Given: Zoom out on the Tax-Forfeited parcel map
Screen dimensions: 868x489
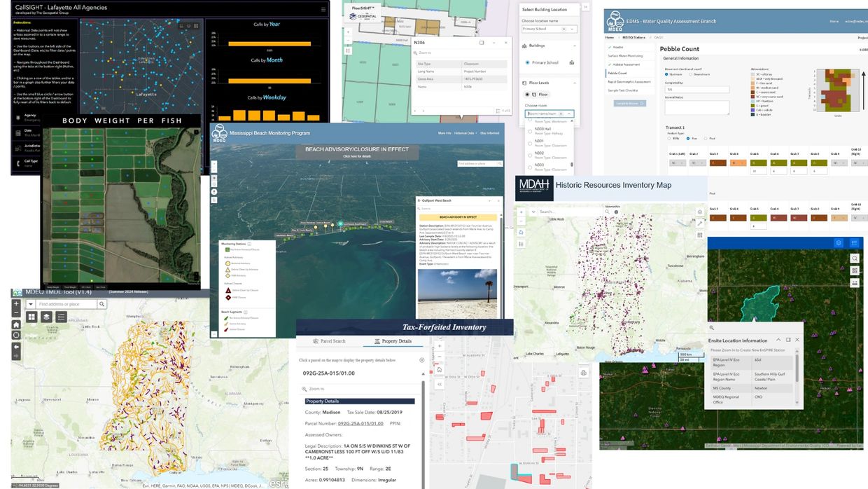Looking at the screenshot, I should click(x=440, y=357).
